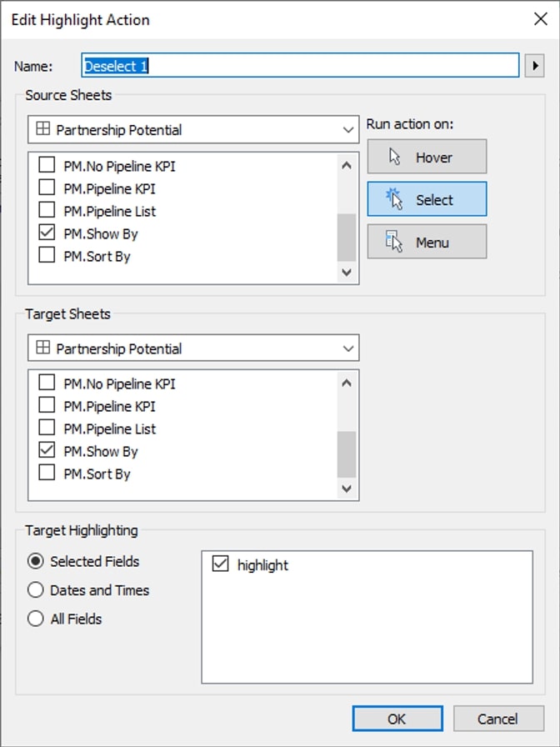Expand the Source Sheets Partnership Potential dropdown
This screenshot has height=747, width=560.
[x=193, y=129]
